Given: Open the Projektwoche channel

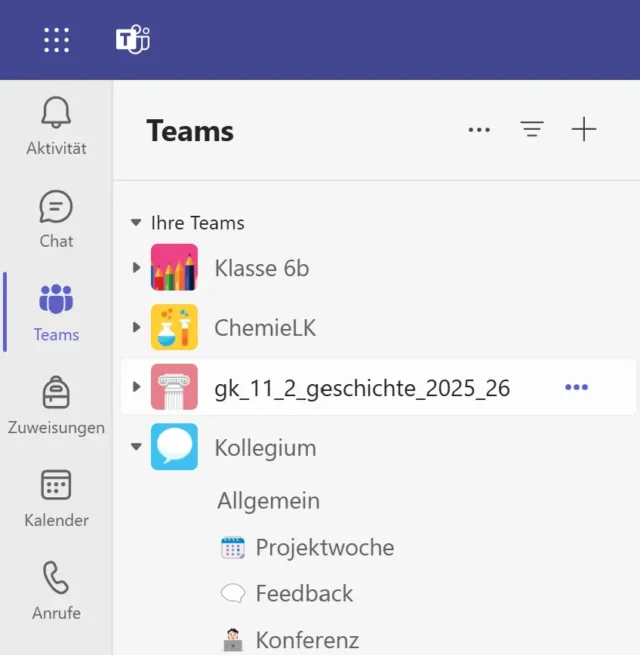Looking at the screenshot, I should [324, 548].
